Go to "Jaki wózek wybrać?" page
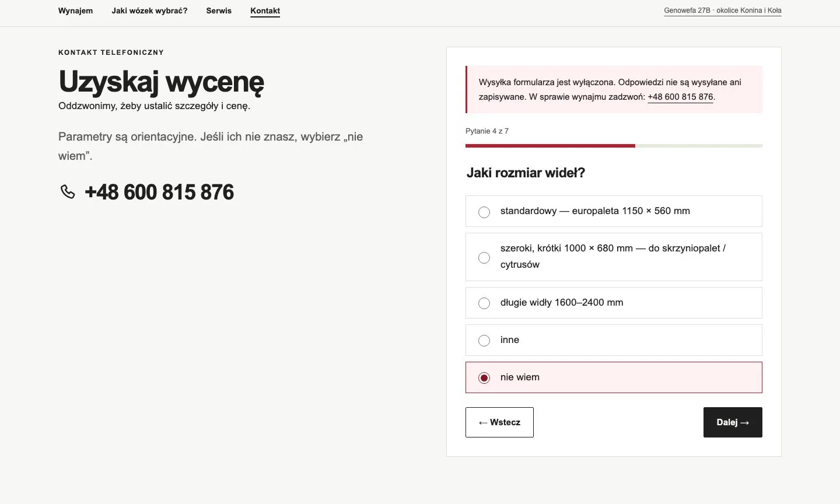Image resolution: width=840 pixels, height=504 pixels. pos(149,10)
